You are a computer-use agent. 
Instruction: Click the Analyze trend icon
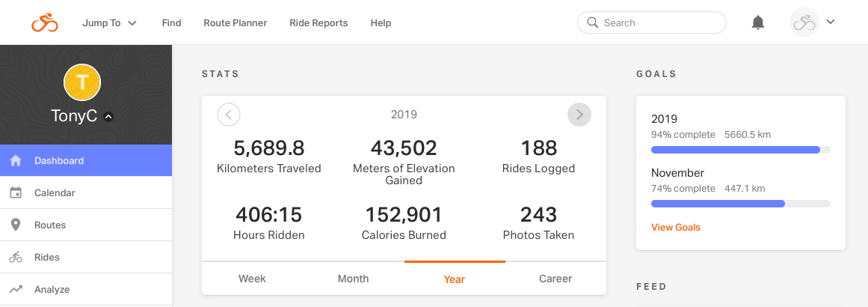(x=16, y=290)
